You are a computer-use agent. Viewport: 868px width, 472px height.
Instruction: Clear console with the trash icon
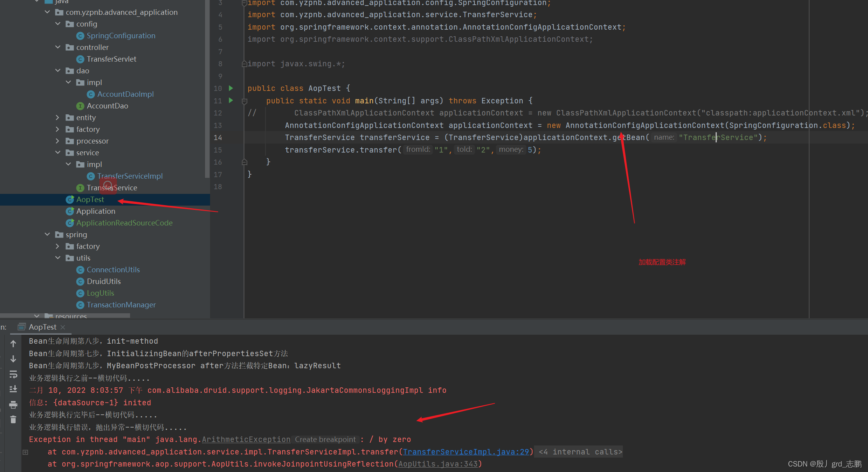click(13, 420)
